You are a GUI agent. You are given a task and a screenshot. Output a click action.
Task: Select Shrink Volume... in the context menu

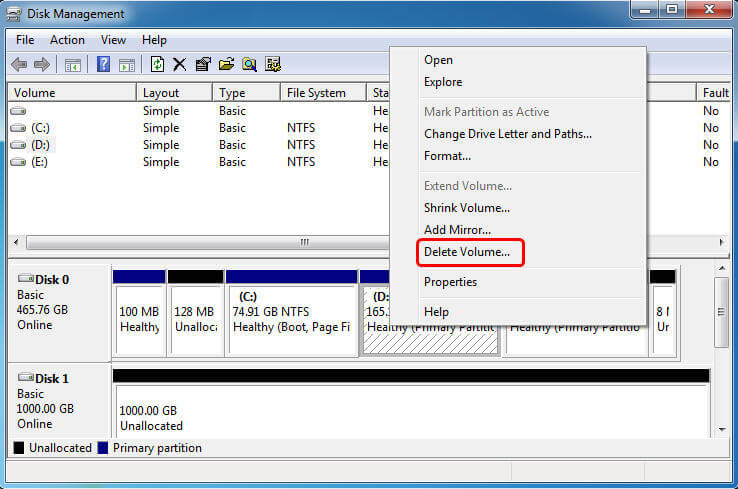[466, 208]
